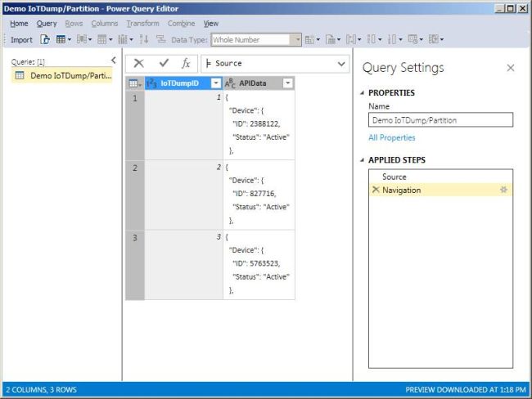Click the cancel X icon in the formula bar
Viewport: 532px width, 399px height.
[x=139, y=63]
